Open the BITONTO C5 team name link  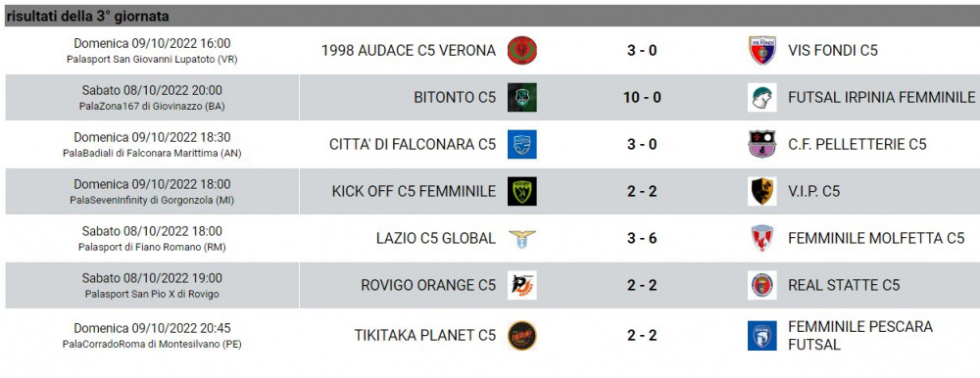tap(455, 98)
